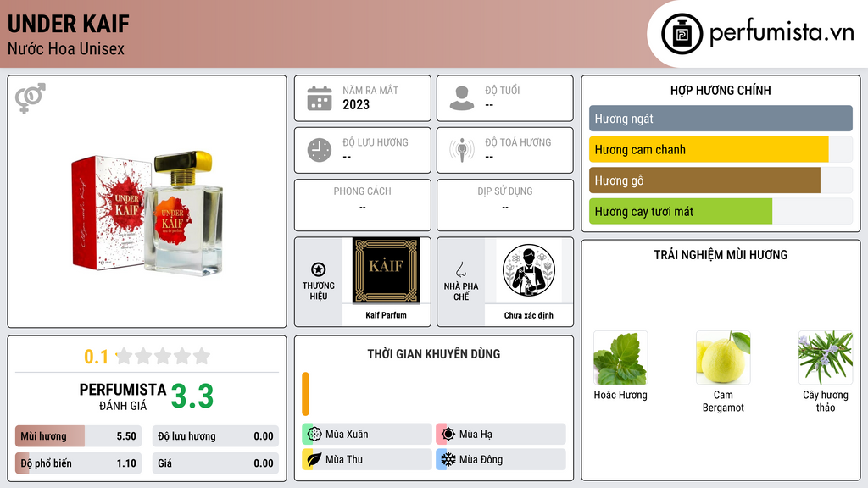Click the Độ phổ biến 1.10 score bar
868x488 pixels.
(x=78, y=463)
